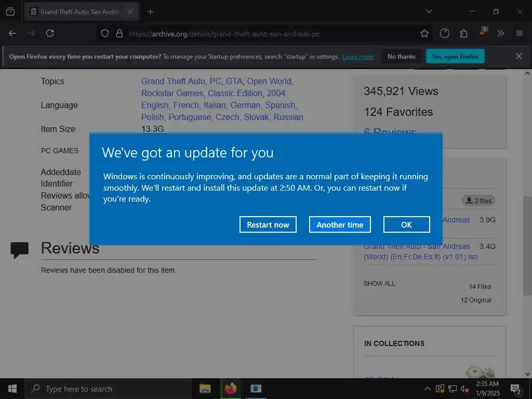Open the Open World topic link
Viewport: 532px width, 399px height.
point(269,81)
